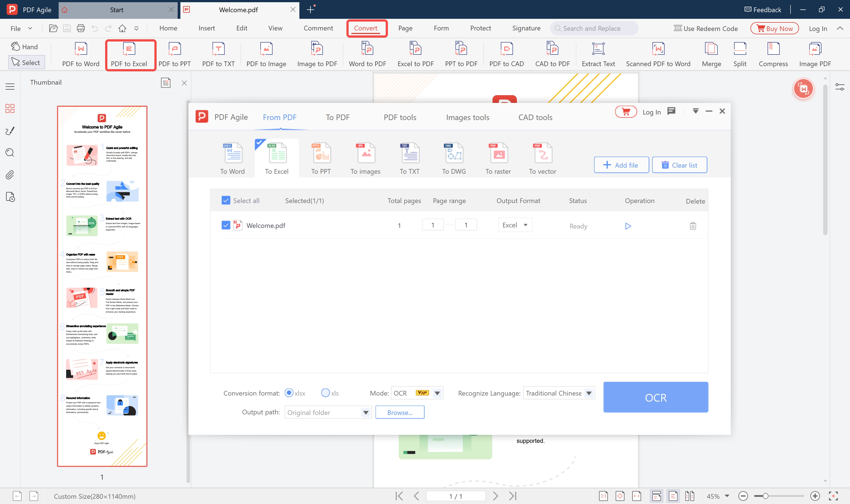Open the Output path dropdown
Screen dimensions: 850x504
point(366,412)
